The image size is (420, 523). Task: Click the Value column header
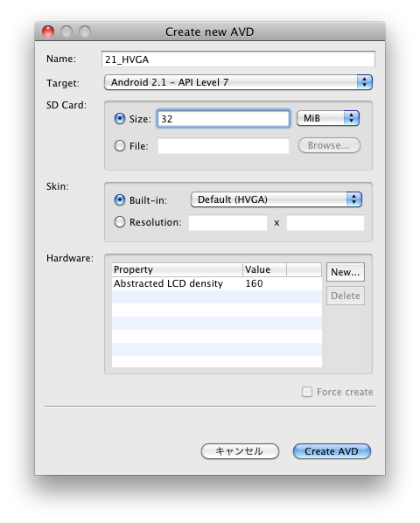coord(264,269)
